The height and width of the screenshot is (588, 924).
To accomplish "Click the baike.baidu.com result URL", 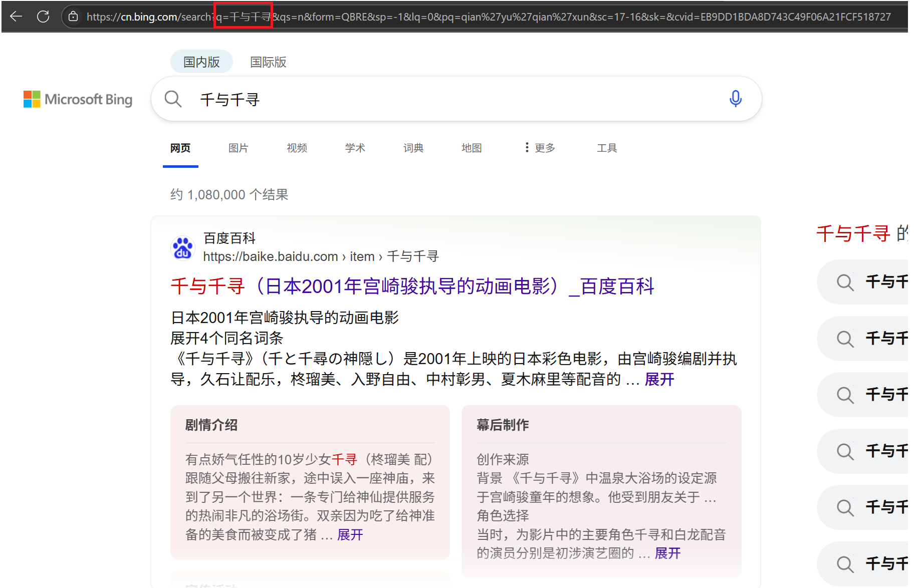I will point(321,256).
